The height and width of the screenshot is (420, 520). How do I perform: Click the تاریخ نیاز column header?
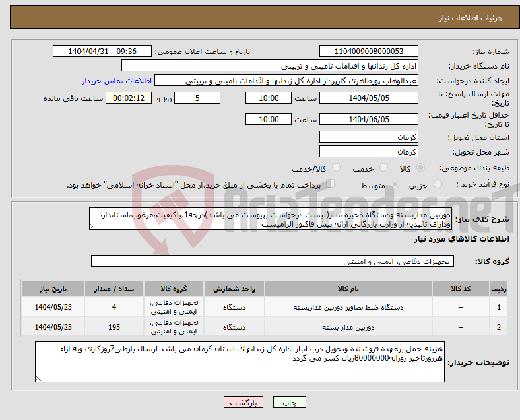pyautogui.click(x=53, y=289)
